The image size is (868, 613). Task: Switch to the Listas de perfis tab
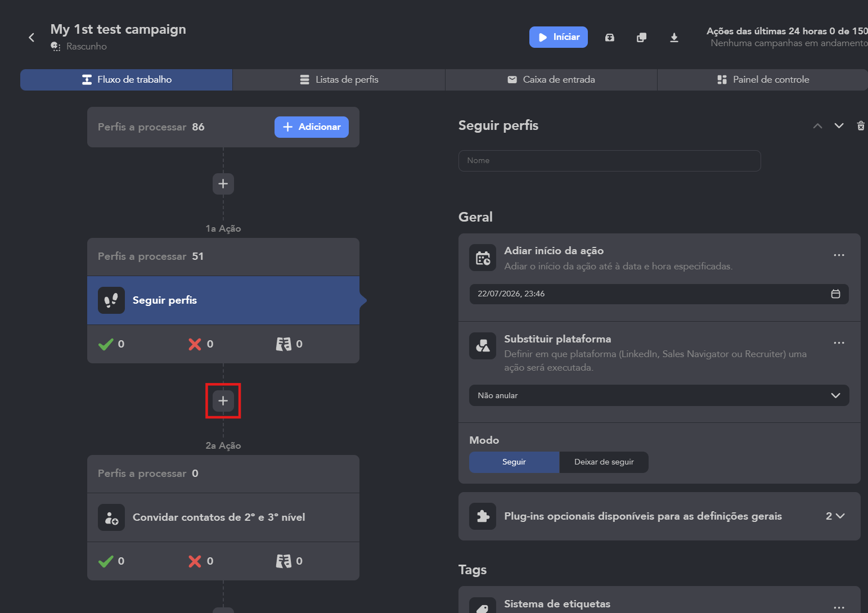(x=339, y=80)
